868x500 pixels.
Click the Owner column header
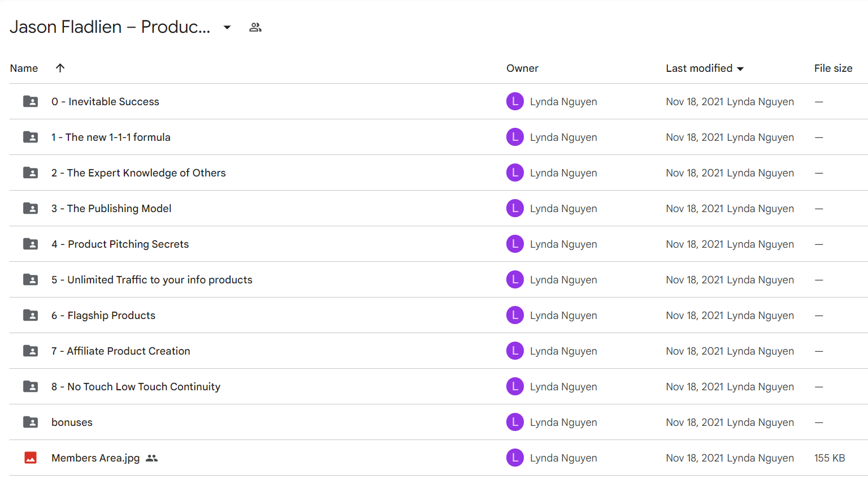pyautogui.click(x=522, y=68)
